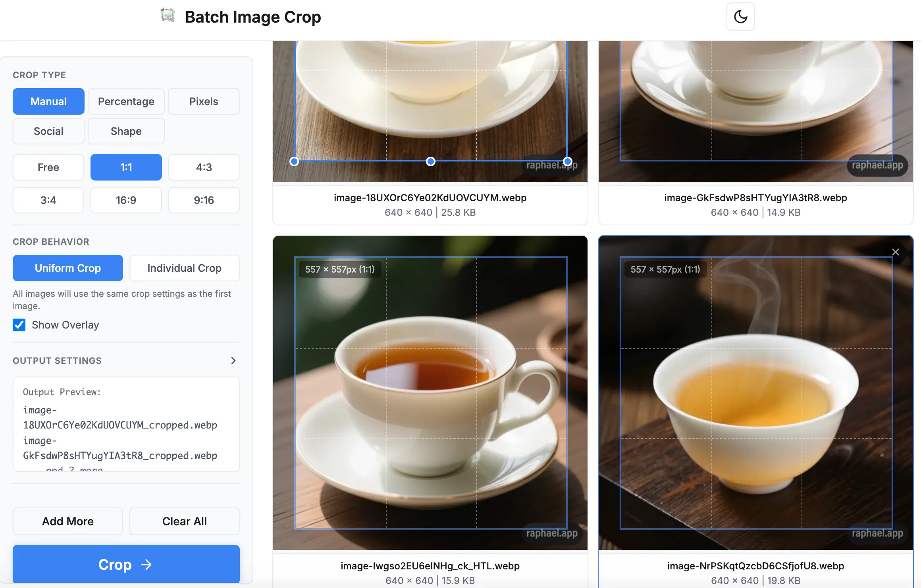Switch to the Pixels crop type

(204, 101)
